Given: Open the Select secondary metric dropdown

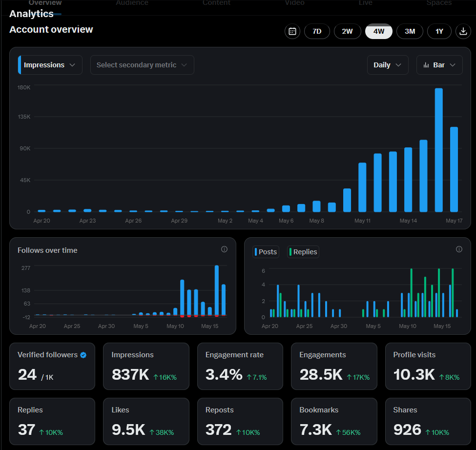Looking at the screenshot, I should 142,65.
